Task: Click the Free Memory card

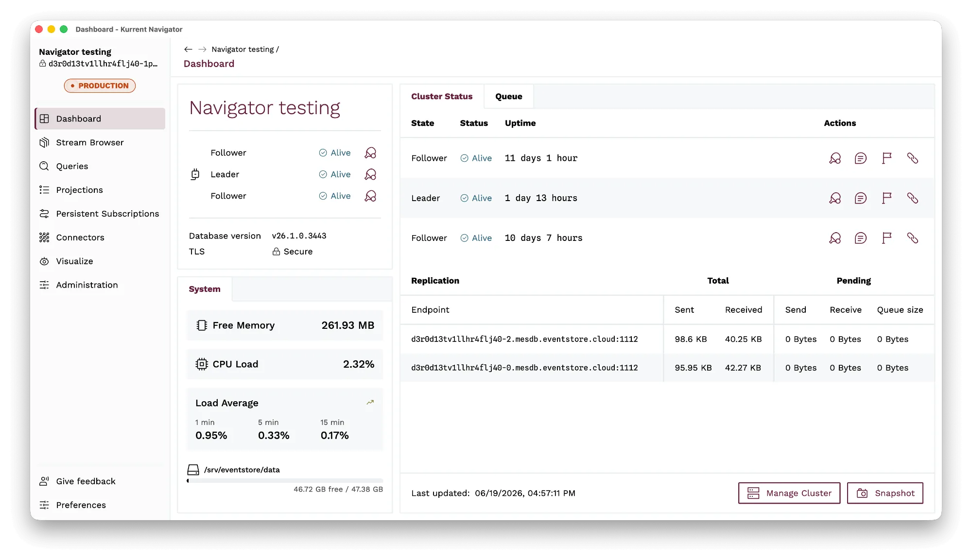Action: coord(285,325)
